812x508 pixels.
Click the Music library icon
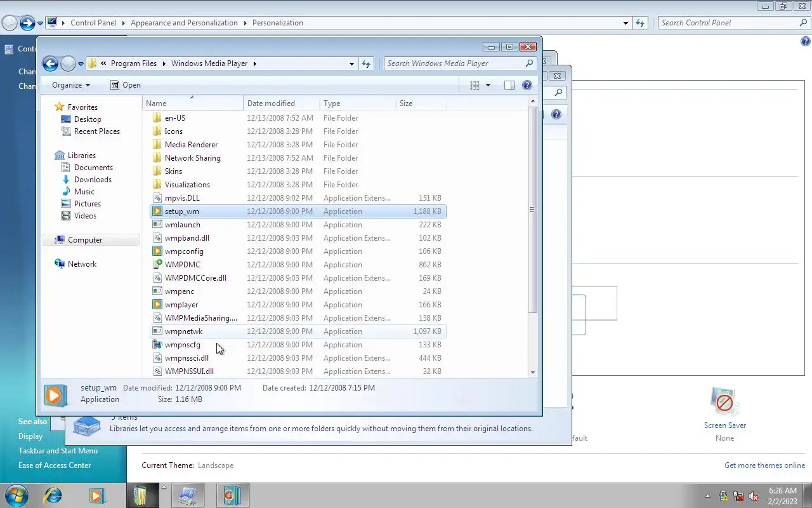(66, 192)
